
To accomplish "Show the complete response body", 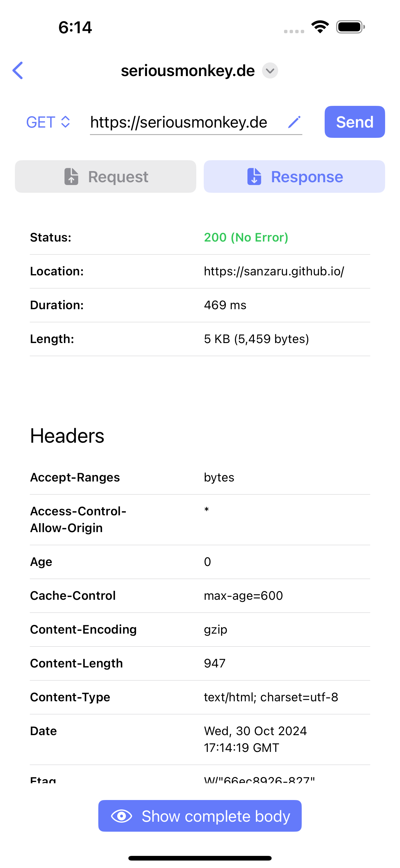I will coord(200,816).
